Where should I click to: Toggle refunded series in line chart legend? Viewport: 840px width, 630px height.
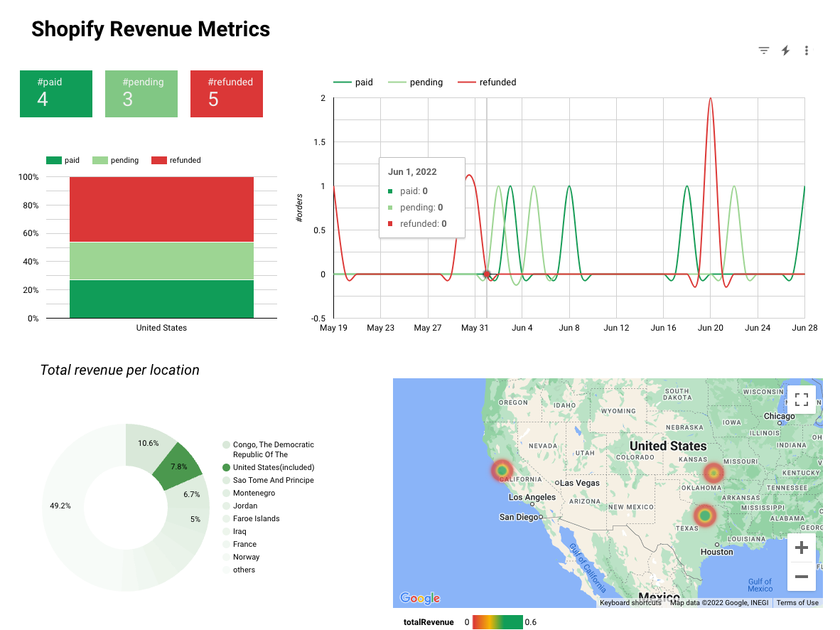click(487, 82)
